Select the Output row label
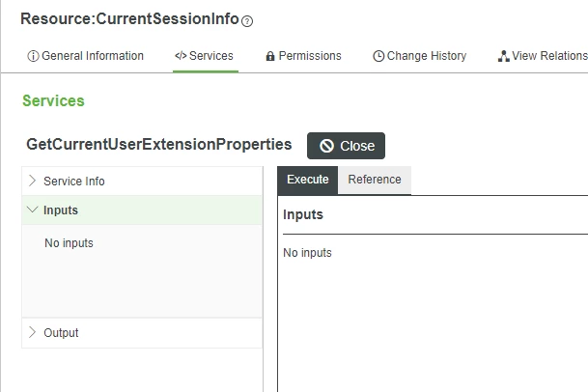Viewport: 588px width, 392px height. (61, 333)
